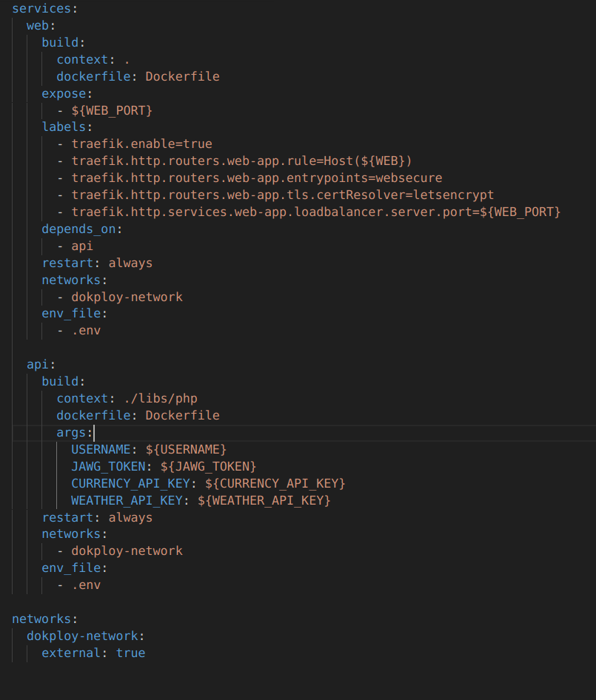Click the JAWG_TOKEN build argument line
Image resolution: width=596 pixels, height=700 pixels.
pyautogui.click(x=163, y=466)
